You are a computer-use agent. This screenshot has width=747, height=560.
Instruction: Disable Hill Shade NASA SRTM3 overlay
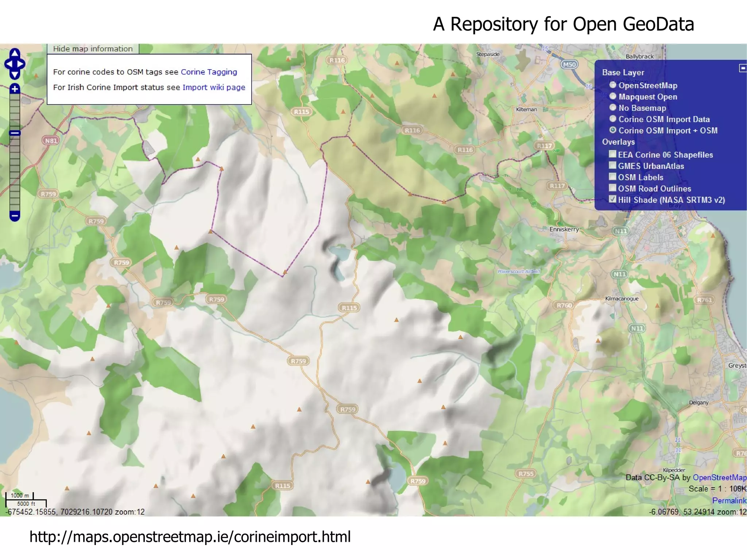click(x=613, y=200)
